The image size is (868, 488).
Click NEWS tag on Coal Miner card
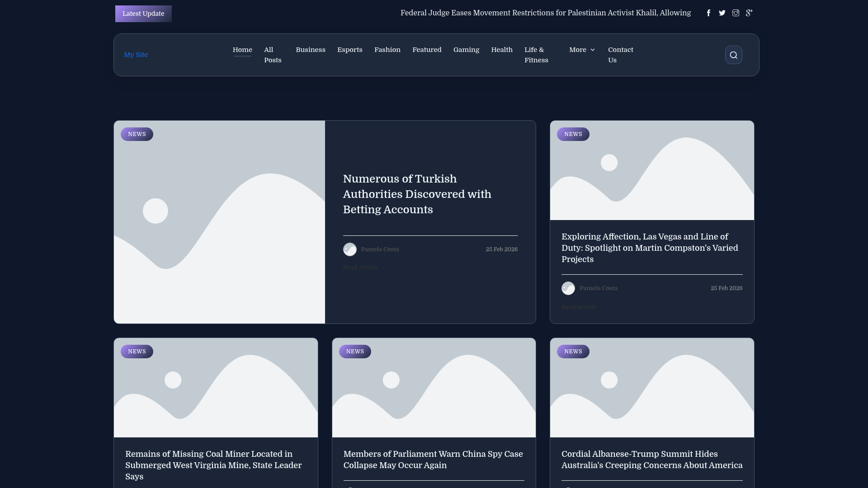137,352
